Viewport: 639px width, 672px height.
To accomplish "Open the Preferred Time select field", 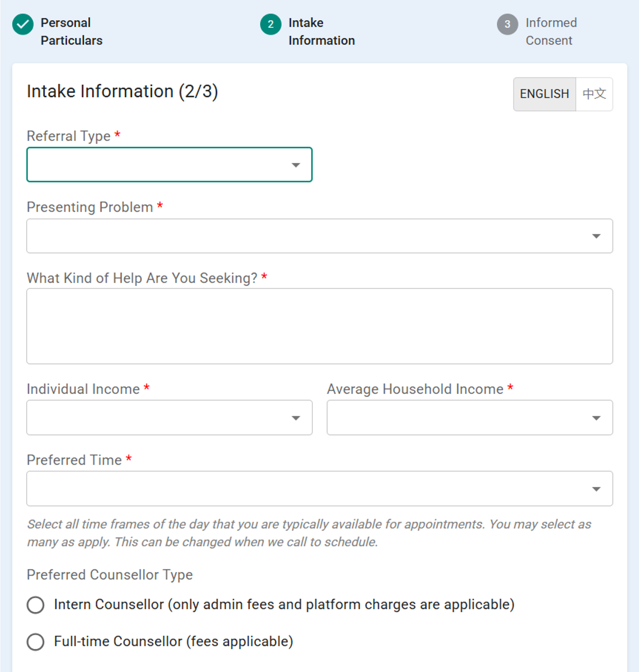I will pyautogui.click(x=306, y=489).
